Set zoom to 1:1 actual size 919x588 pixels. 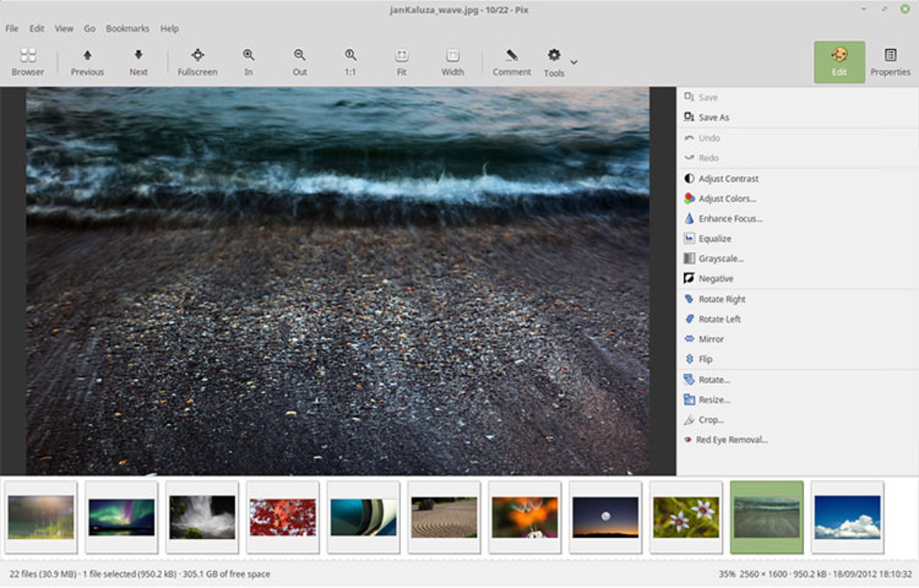pyautogui.click(x=350, y=62)
